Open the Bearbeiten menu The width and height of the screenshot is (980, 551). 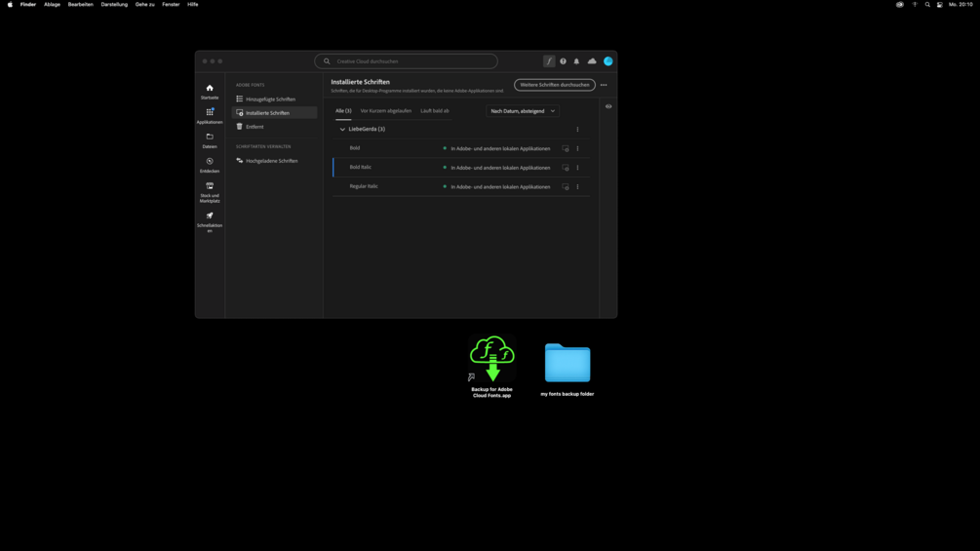[81, 4]
